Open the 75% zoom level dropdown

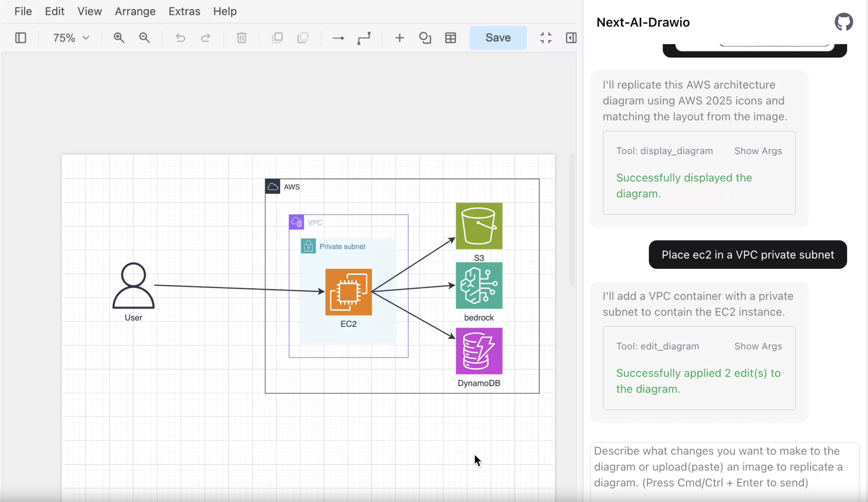tap(71, 38)
